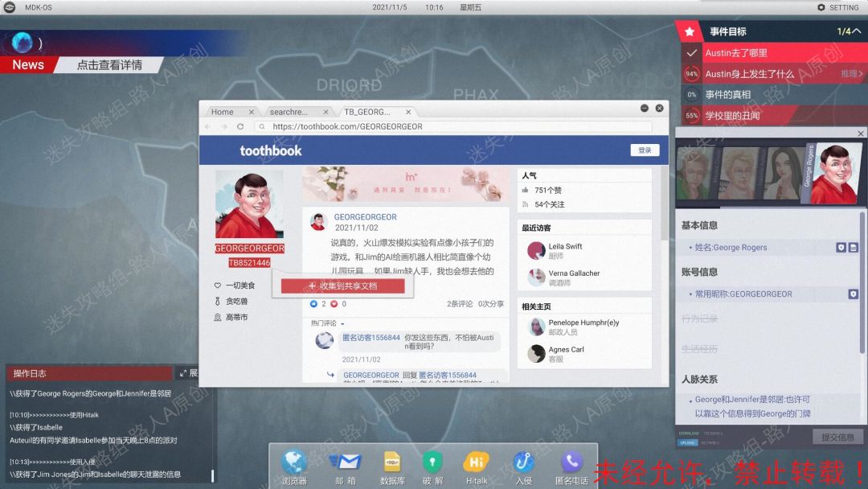The width and height of the screenshot is (868, 489).
Task: Close the Home browser tab
Action: point(252,112)
